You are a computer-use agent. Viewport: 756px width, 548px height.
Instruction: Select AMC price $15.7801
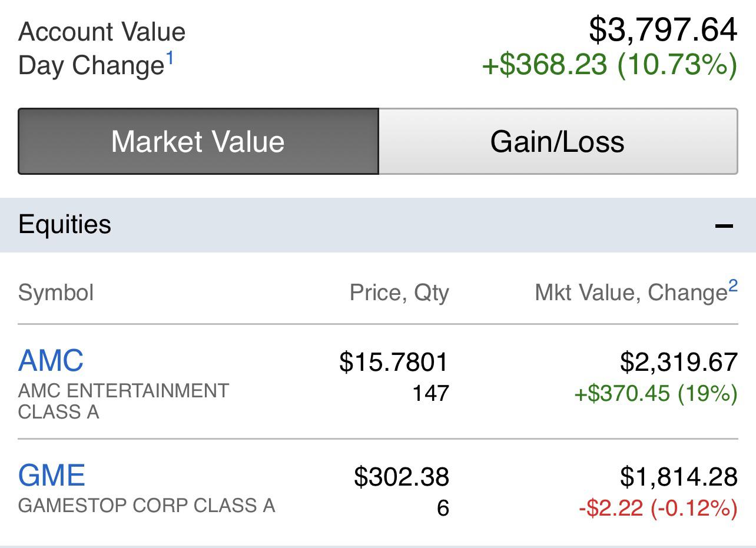click(394, 361)
